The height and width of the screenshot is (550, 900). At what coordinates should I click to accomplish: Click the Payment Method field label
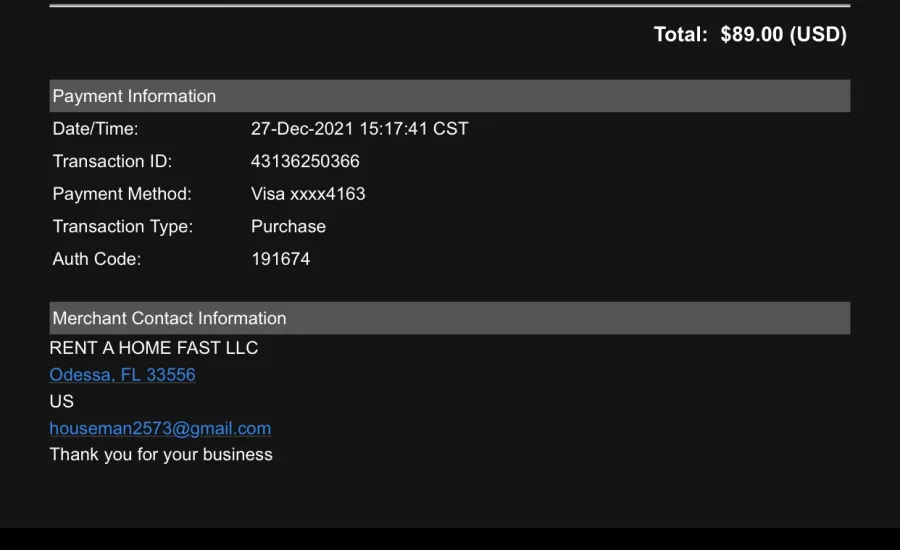(x=122, y=194)
